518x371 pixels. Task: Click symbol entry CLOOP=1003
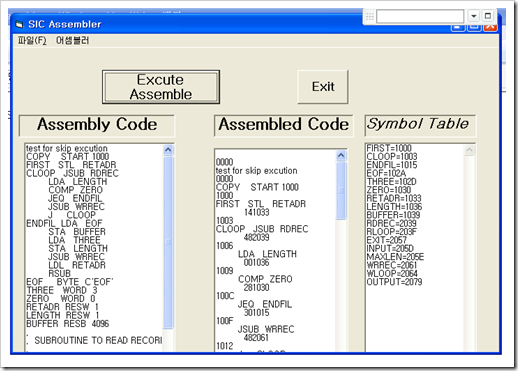[392, 157]
